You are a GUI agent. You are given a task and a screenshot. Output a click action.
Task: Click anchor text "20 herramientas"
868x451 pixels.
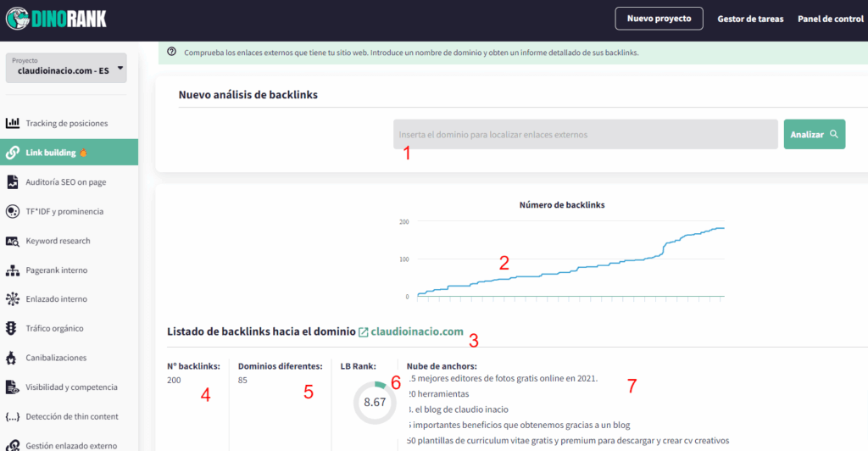tap(438, 394)
